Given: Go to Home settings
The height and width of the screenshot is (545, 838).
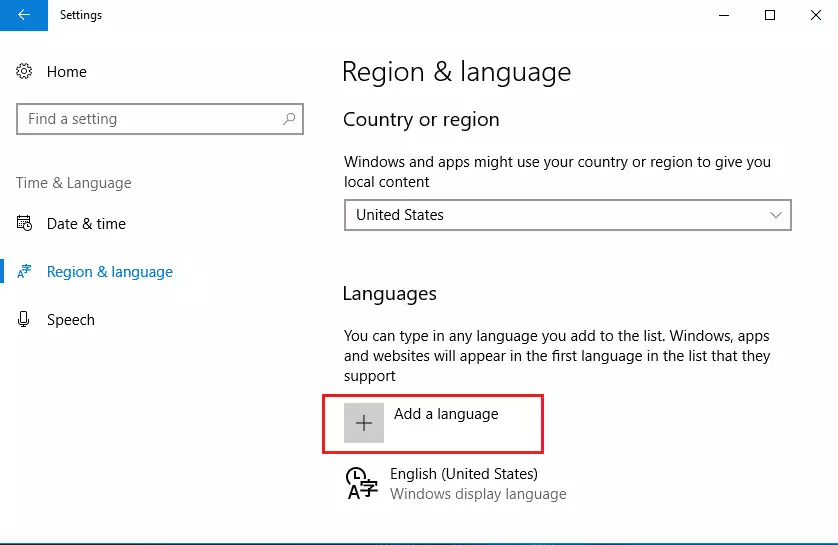Looking at the screenshot, I should pyautogui.click(x=66, y=72).
